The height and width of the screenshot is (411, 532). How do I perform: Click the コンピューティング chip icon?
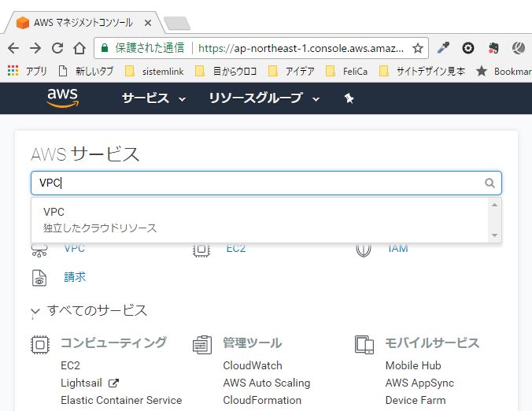[40, 345]
